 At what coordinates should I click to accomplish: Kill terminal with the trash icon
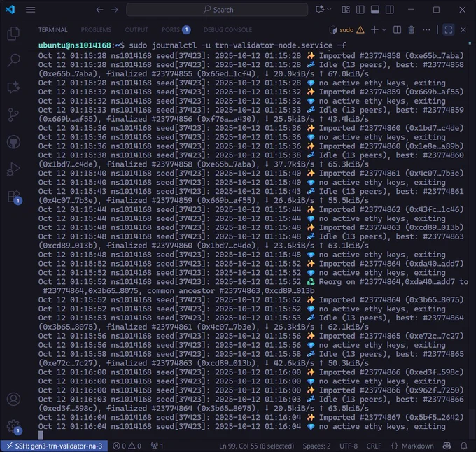[x=412, y=29]
